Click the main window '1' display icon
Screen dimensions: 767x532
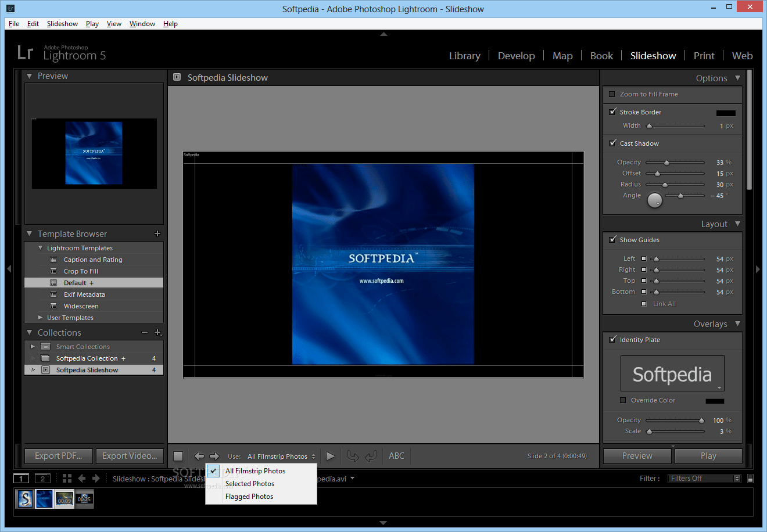click(x=21, y=479)
